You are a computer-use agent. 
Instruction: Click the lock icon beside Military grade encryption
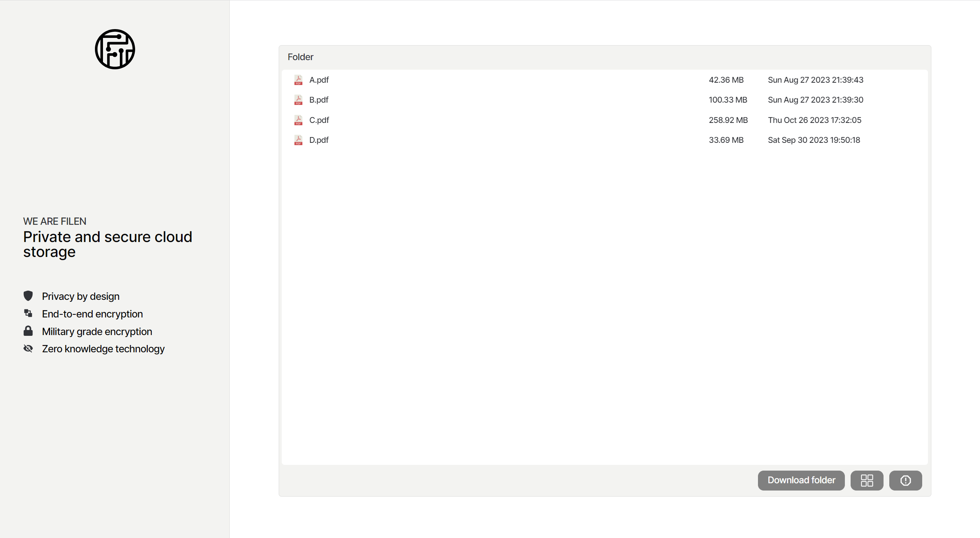[x=28, y=331]
